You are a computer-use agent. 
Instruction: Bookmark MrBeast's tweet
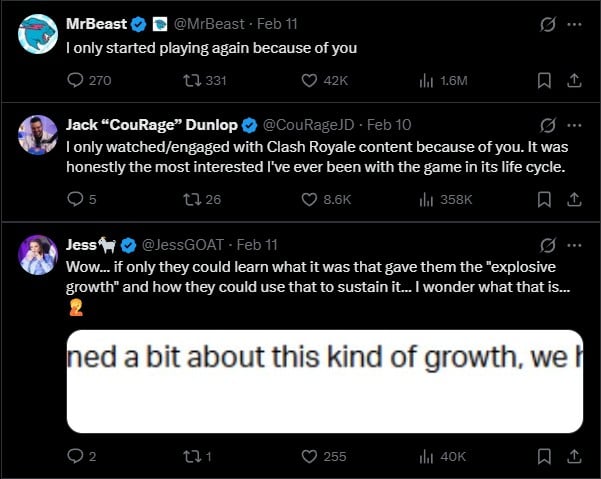click(x=545, y=81)
